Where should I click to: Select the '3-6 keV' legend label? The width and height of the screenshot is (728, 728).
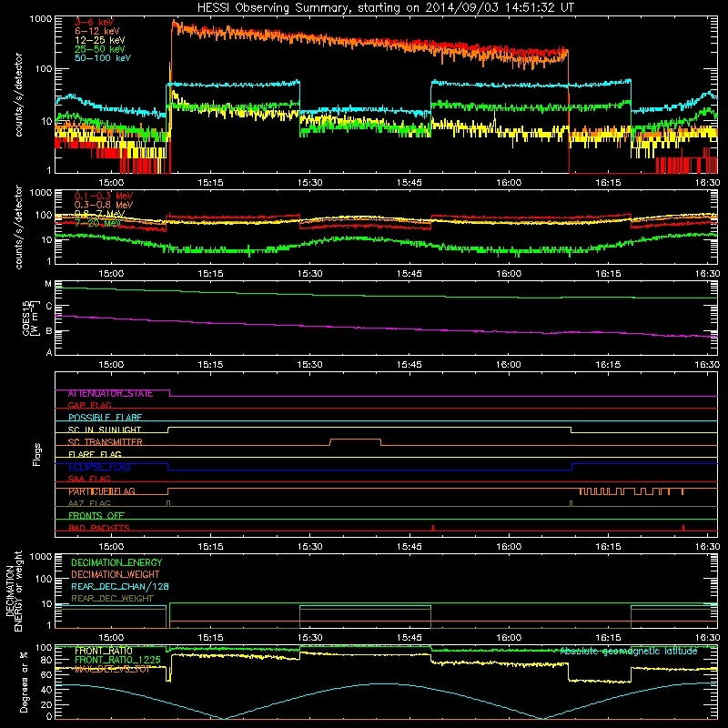click(x=95, y=22)
